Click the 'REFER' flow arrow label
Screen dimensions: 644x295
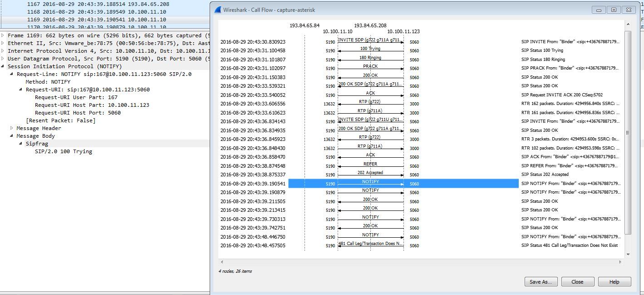click(x=370, y=164)
